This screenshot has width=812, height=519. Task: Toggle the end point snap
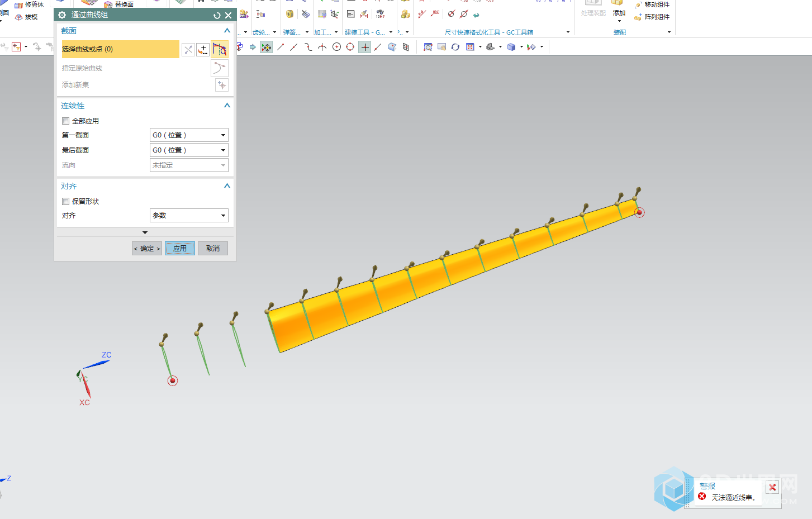coord(281,47)
